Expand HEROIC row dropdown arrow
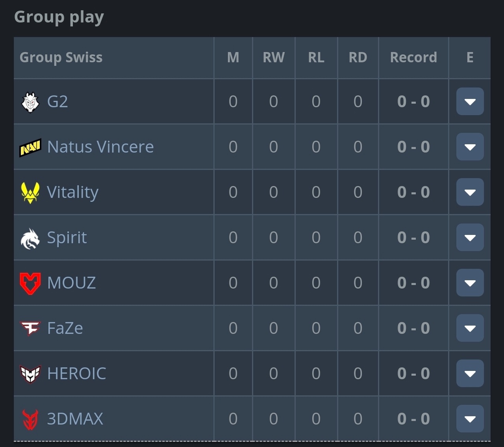This screenshot has height=447, width=504. (x=470, y=373)
